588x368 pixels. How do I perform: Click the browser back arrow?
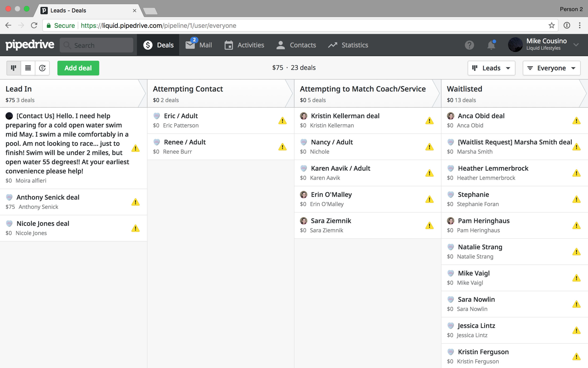8,25
